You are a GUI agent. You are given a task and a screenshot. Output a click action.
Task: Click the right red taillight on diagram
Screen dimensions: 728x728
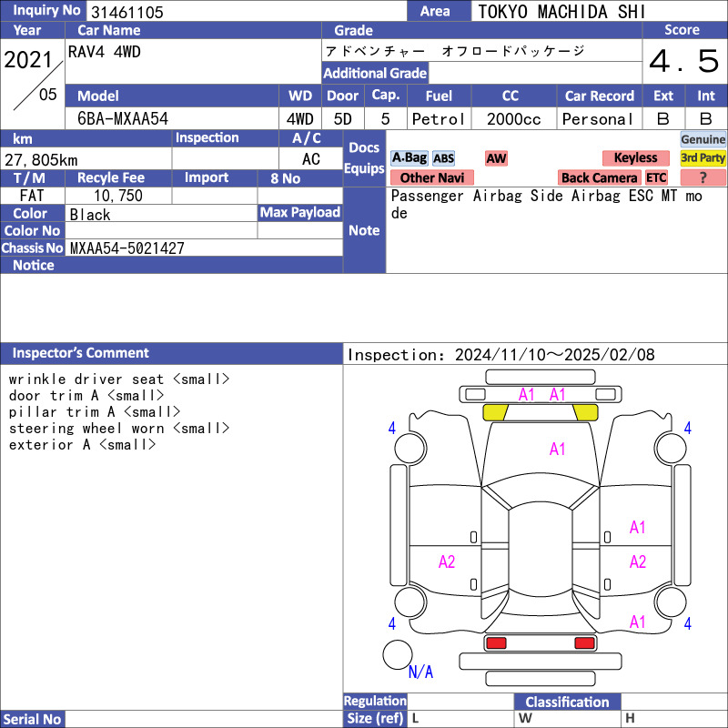click(584, 643)
